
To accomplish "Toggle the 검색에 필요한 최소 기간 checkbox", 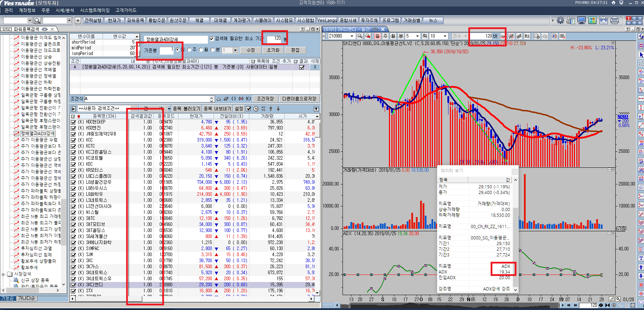I will point(211,39).
